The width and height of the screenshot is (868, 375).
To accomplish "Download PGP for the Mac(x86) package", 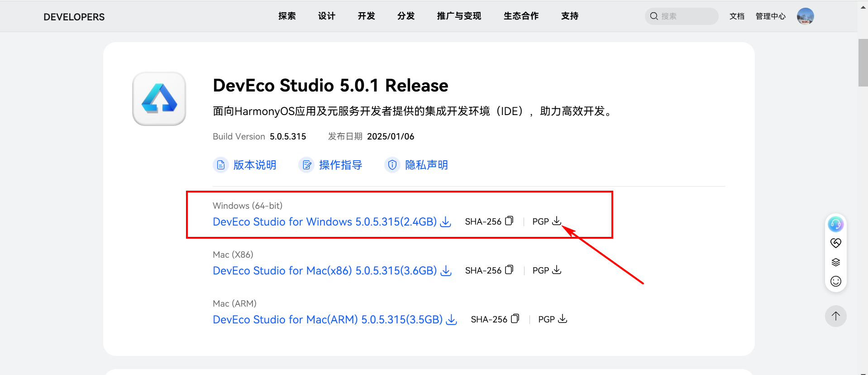I will [557, 269].
